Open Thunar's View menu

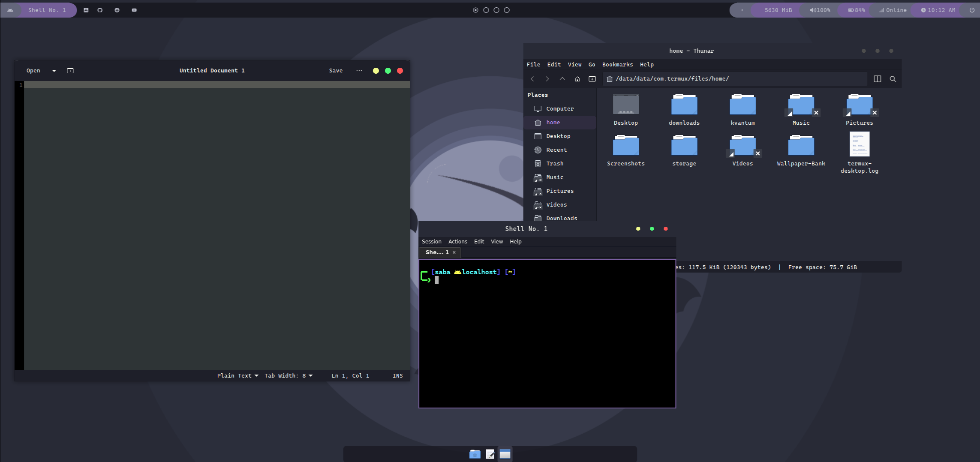574,64
